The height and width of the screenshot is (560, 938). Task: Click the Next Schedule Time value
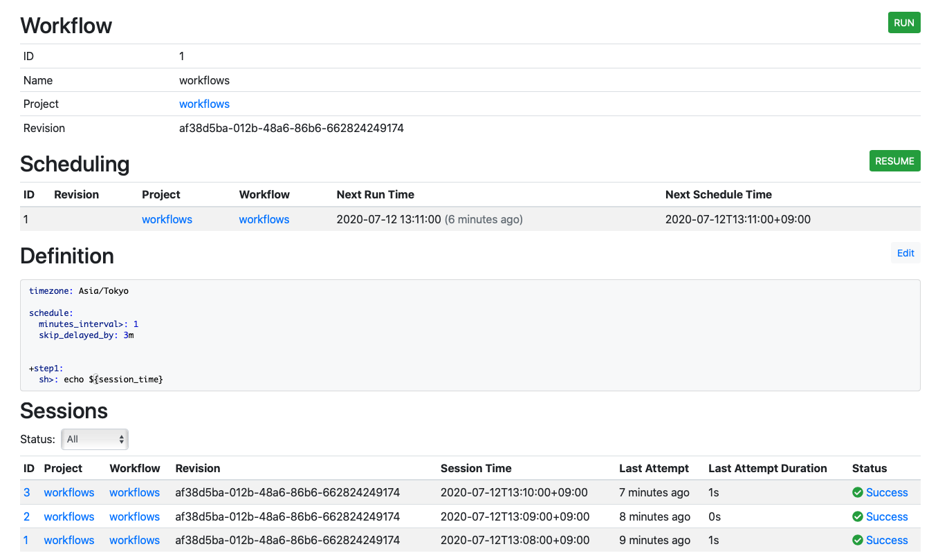pos(738,219)
